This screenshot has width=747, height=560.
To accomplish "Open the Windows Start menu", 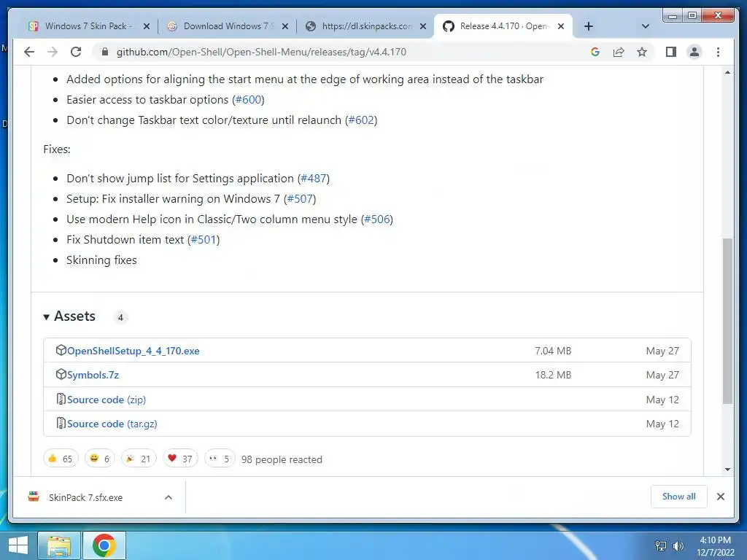I will coord(18,545).
